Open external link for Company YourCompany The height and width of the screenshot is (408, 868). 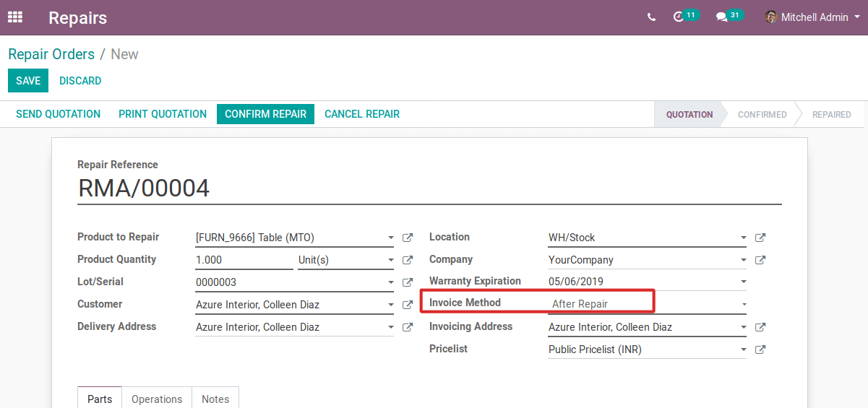pos(760,260)
